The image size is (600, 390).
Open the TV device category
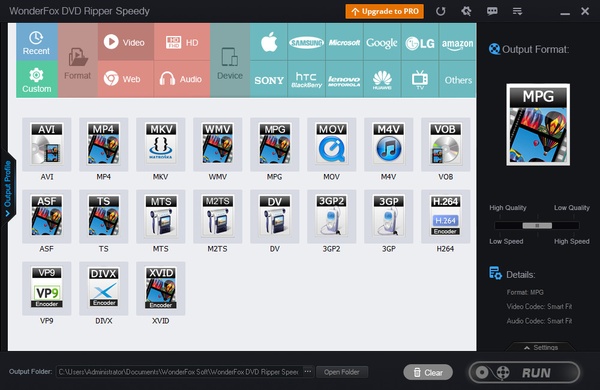(x=420, y=80)
